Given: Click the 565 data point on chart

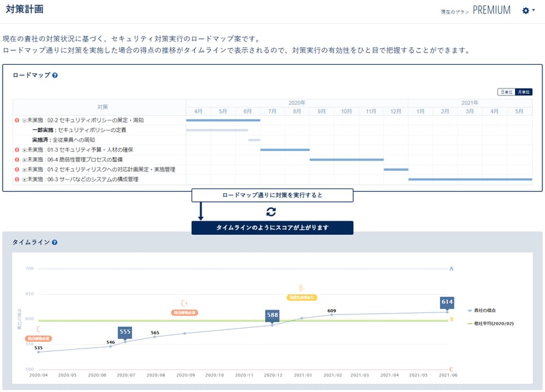Looking at the screenshot, I should tap(155, 336).
